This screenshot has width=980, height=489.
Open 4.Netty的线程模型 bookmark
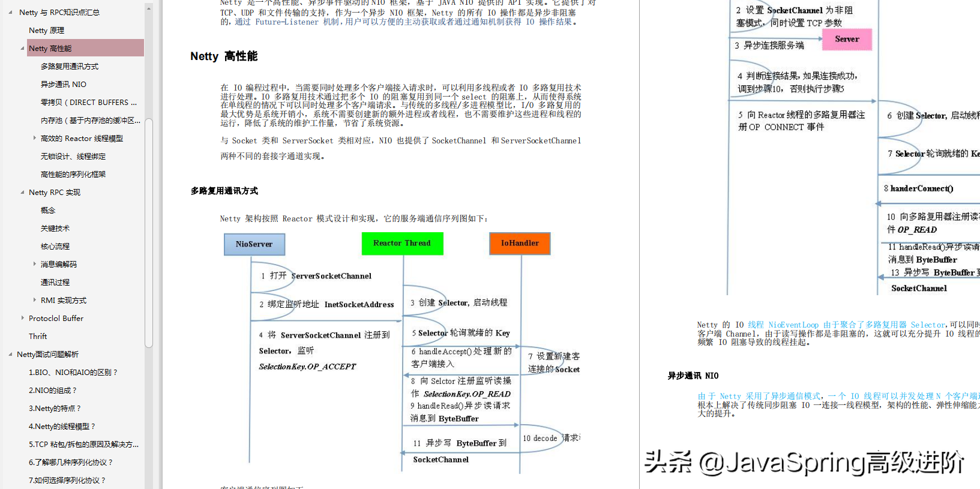[x=62, y=426]
